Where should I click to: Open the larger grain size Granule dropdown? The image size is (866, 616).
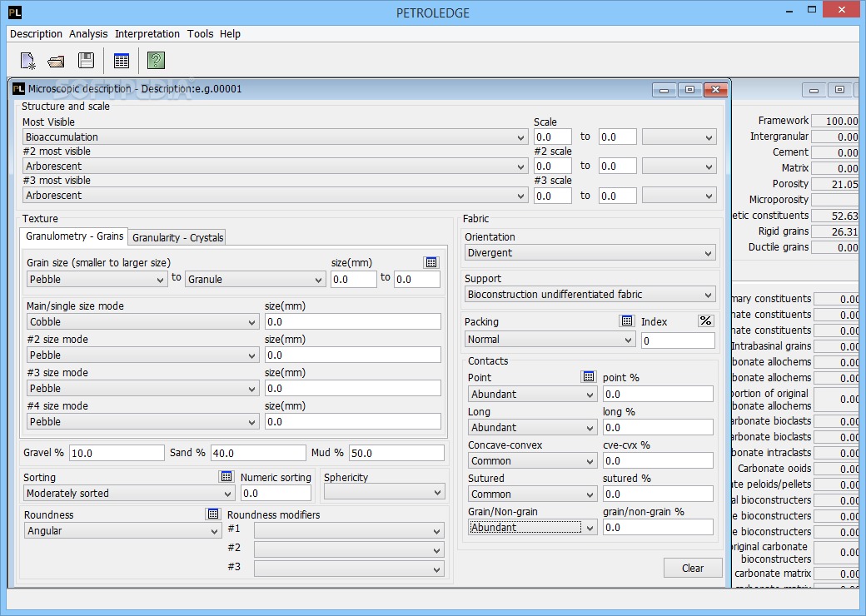[x=255, y=280]
